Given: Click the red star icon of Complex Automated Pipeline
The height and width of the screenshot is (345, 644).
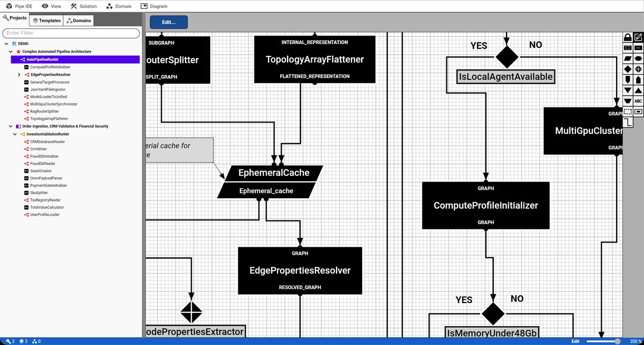Looking at the screenshot, I should (x=19, y=52).
